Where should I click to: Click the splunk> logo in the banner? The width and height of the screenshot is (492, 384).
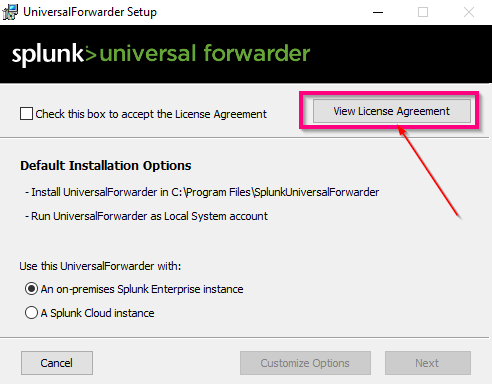(x=54, y=55)
